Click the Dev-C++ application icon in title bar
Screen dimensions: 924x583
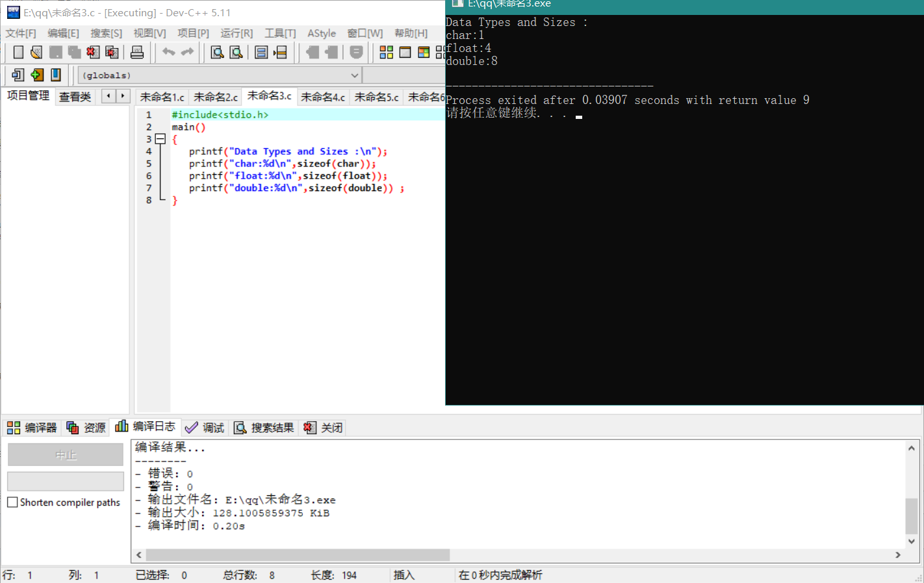pos(13,12)
